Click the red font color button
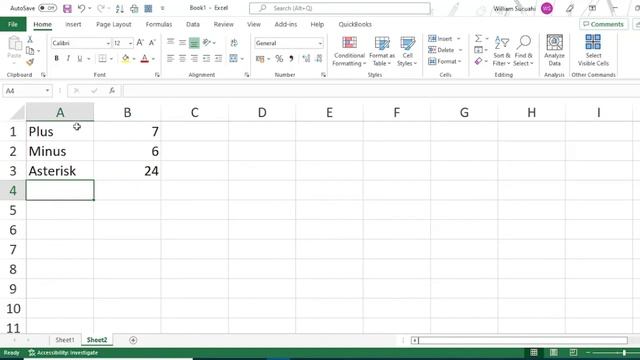 pyautogui.click(x=144, y=59)
